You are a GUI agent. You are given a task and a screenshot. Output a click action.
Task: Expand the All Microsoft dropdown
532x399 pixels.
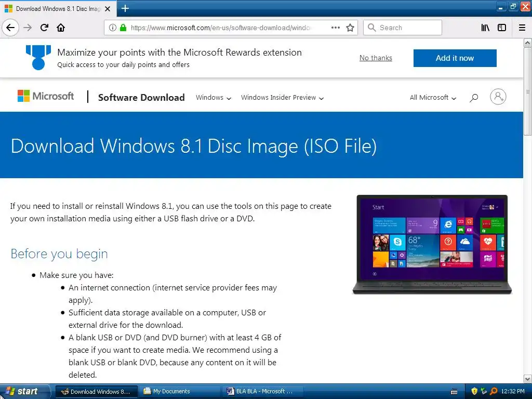[433, 97]
